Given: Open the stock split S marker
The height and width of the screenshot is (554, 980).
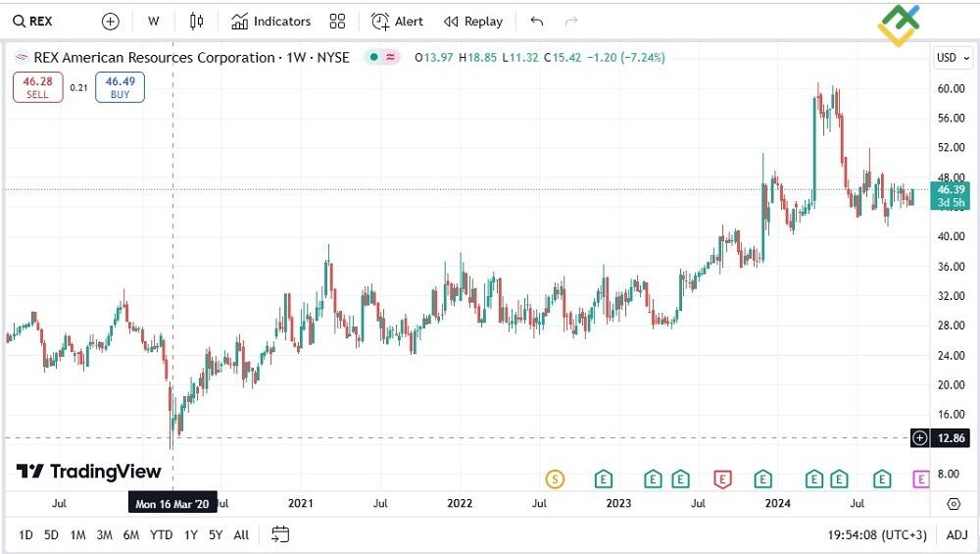Looking at the screenshot, I should tap(555, 479).
